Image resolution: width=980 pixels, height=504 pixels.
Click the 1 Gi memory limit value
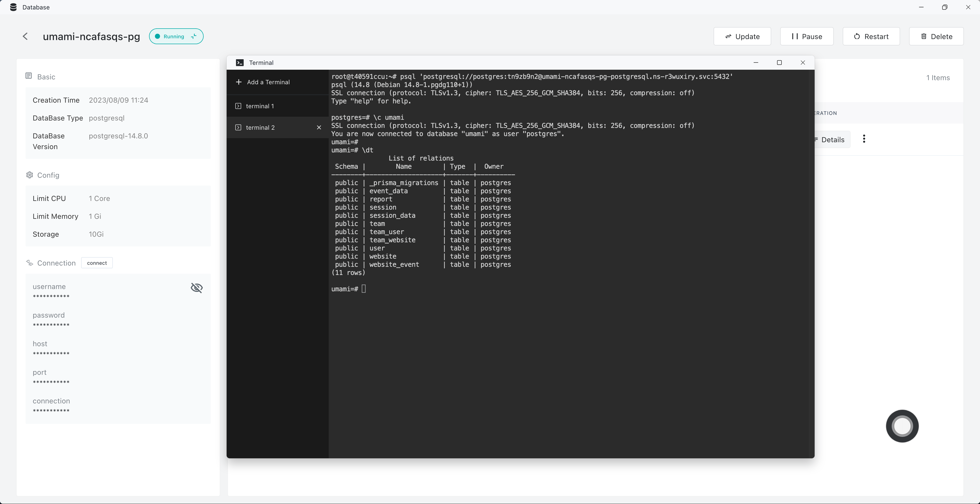tap(95, 216)
